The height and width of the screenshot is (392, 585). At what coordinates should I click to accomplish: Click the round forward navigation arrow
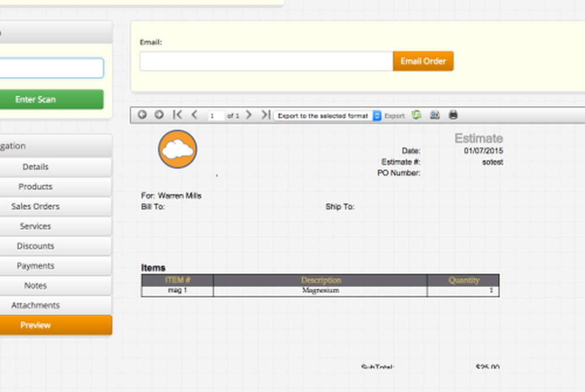coord(159,115)
